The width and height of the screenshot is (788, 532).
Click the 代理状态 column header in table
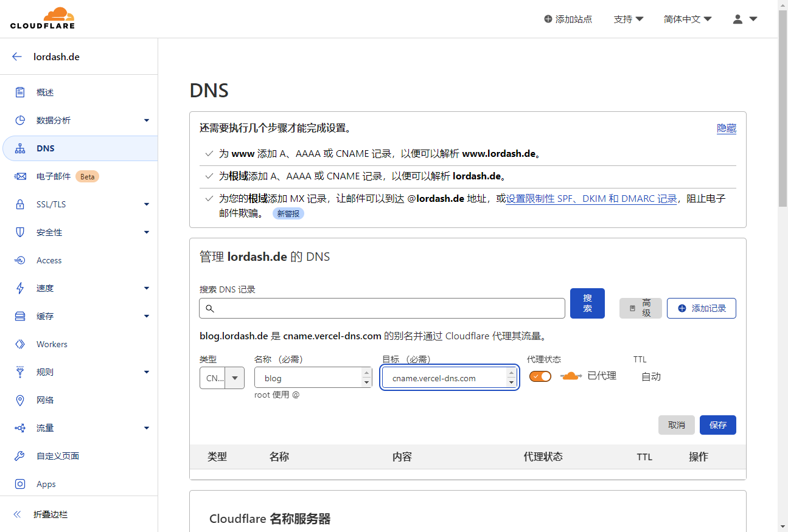pos(543,457)
